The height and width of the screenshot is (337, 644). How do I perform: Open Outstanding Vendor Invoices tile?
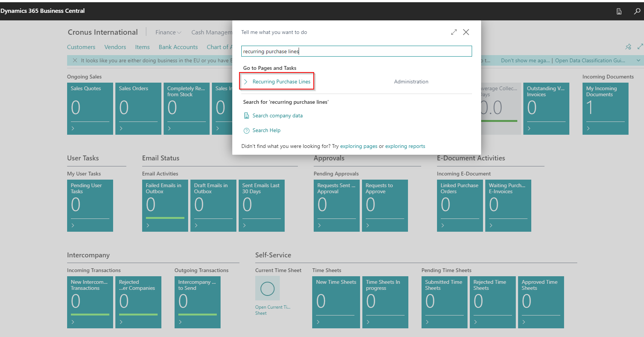click(546, 109)
